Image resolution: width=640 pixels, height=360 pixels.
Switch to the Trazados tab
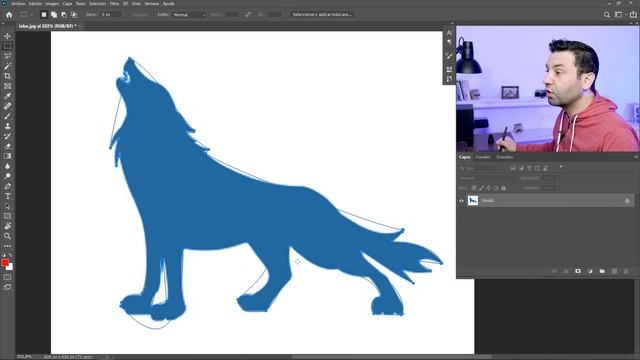pos(504,157)
